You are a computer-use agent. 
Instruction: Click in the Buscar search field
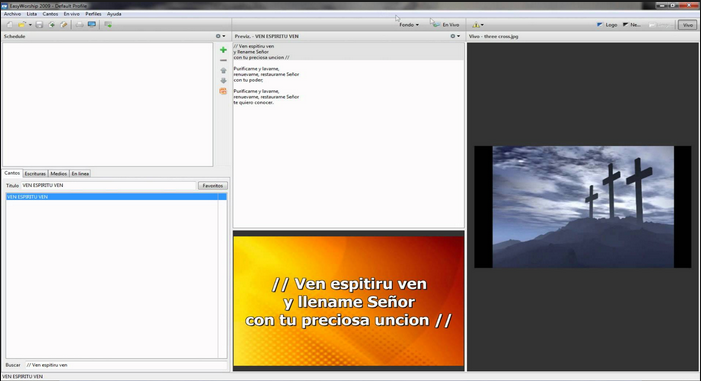coord(126,365)
